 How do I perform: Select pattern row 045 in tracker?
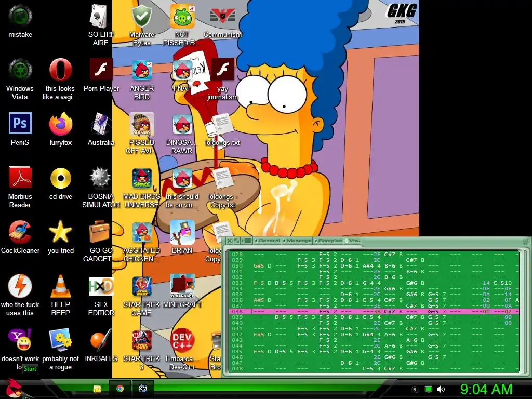[374, 351]
